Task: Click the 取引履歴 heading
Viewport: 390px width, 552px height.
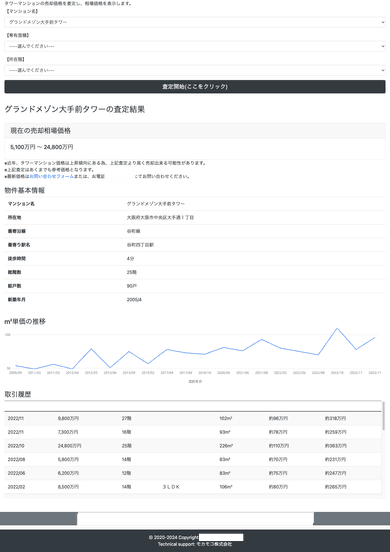Action: pos(18,394)
